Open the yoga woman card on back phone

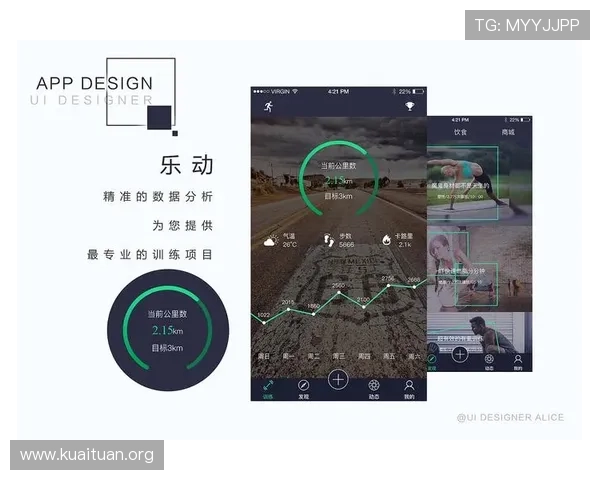(479, 184)
